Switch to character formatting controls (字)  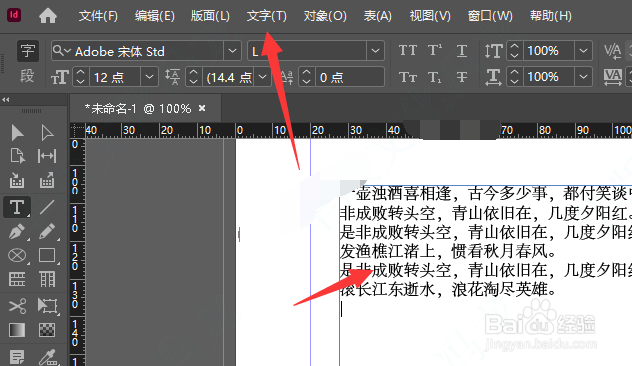(28, 51)
